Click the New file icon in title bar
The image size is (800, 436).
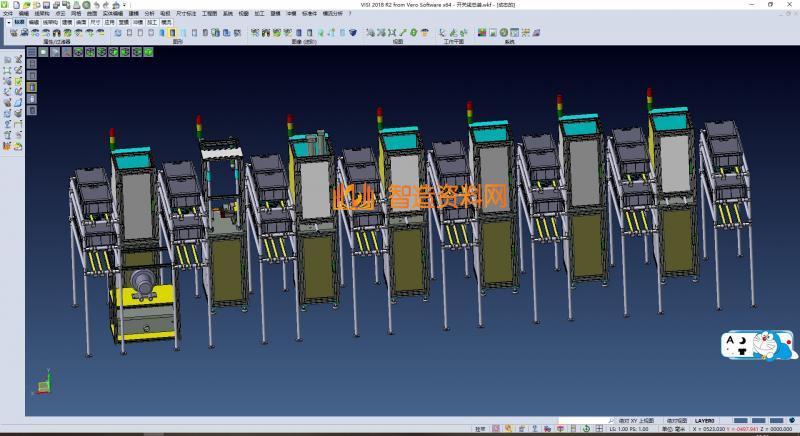click(x=17, y=5)
